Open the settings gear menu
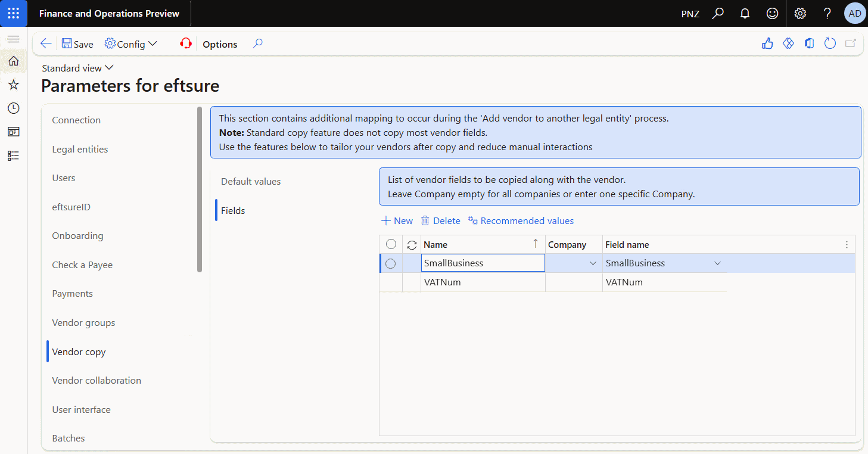 [800, 13]
